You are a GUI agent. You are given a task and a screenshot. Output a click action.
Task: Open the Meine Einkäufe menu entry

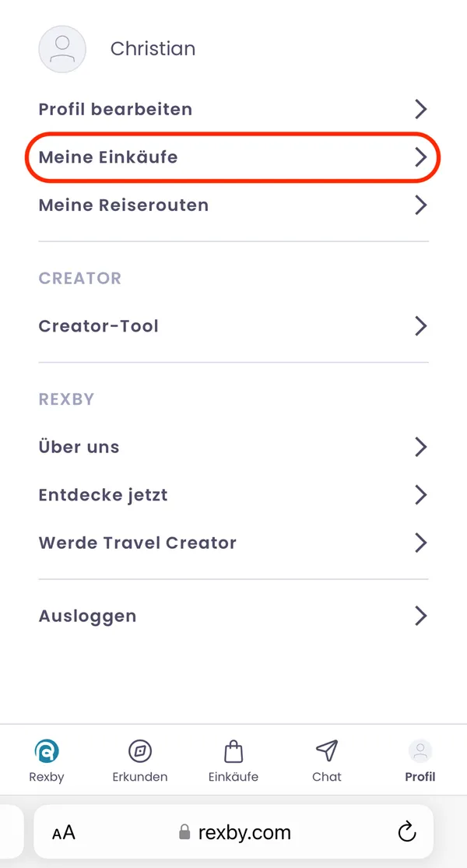[x=108, y=157]
